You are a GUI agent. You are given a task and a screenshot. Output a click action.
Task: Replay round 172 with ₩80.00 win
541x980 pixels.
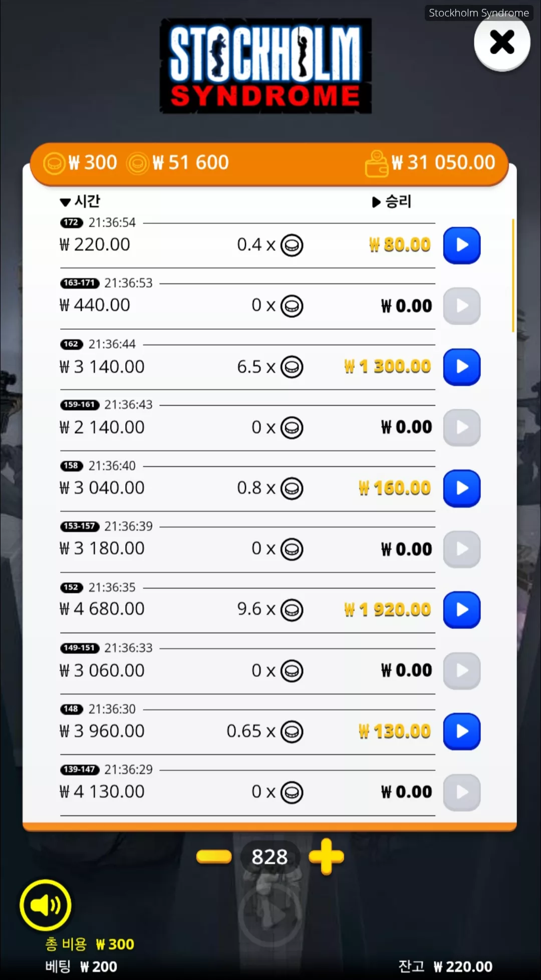461,246
